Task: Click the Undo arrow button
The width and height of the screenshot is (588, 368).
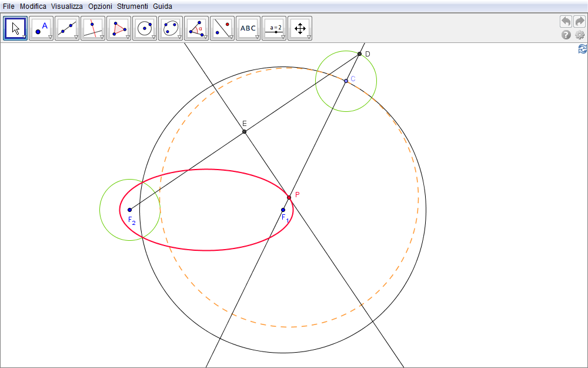Action: click(566, 22)
